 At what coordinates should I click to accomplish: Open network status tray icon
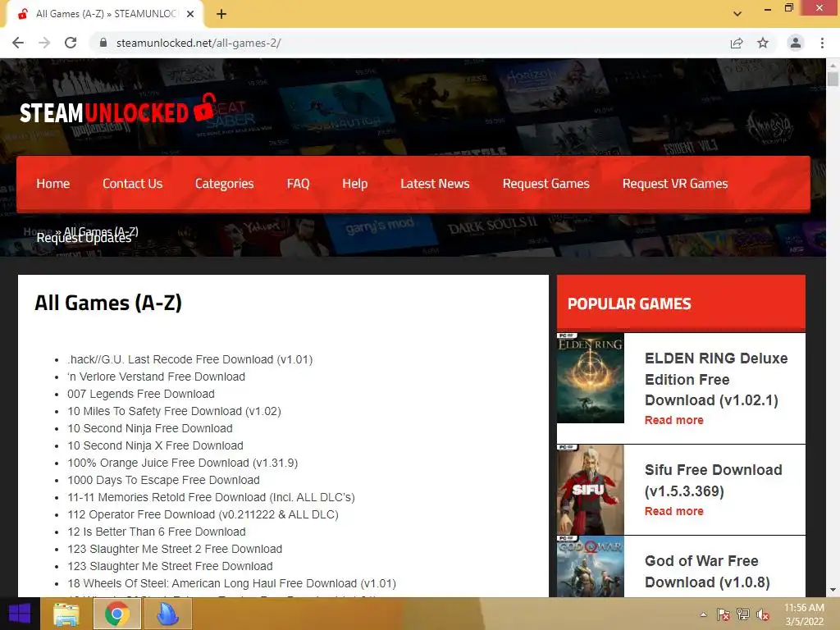tap(743, 614)
